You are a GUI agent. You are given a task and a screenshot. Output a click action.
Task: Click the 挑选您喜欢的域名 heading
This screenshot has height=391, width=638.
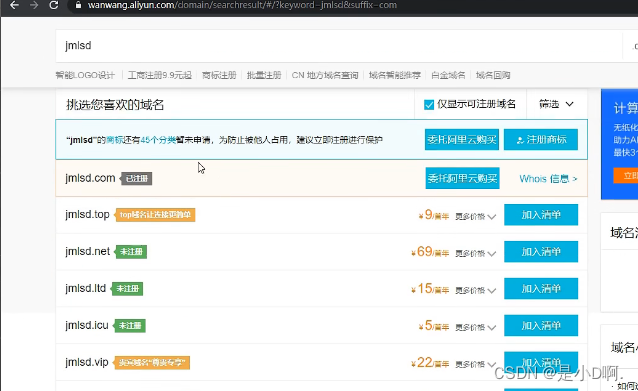pos(115,105)
